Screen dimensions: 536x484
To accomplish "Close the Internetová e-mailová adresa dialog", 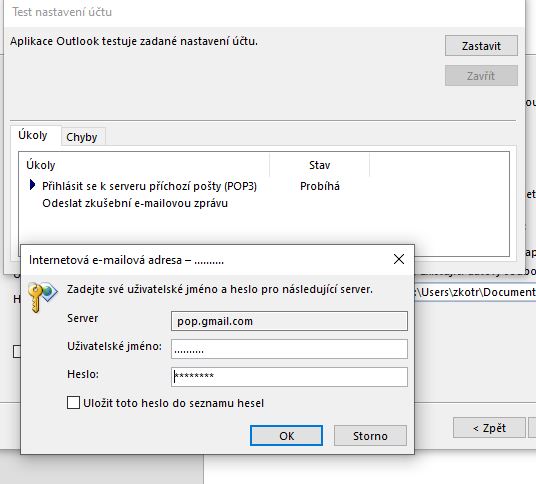I will [399, 259].
